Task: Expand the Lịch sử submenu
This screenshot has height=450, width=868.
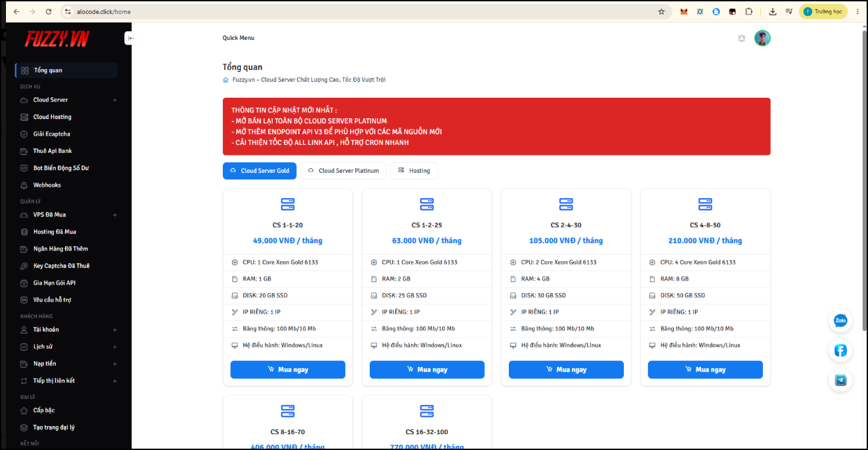Action: click(114, 347)
